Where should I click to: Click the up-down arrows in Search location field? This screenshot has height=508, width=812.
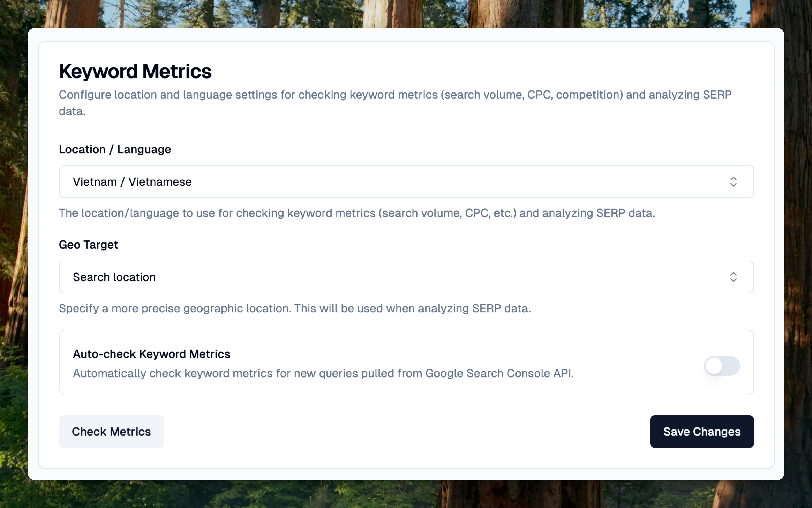[733, 277]
